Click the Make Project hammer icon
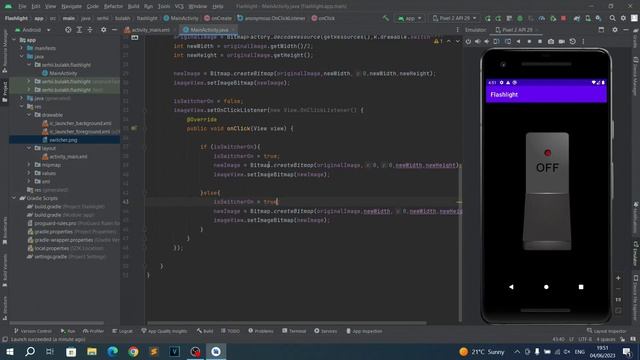This screenshot has width=640, height=360. tap(386, 18)
